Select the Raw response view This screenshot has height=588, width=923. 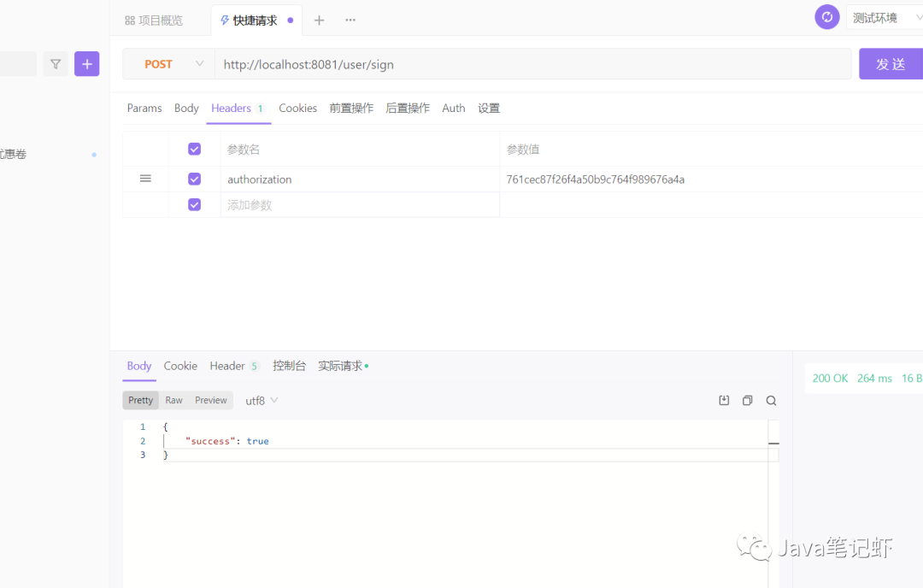coord(173,399)
